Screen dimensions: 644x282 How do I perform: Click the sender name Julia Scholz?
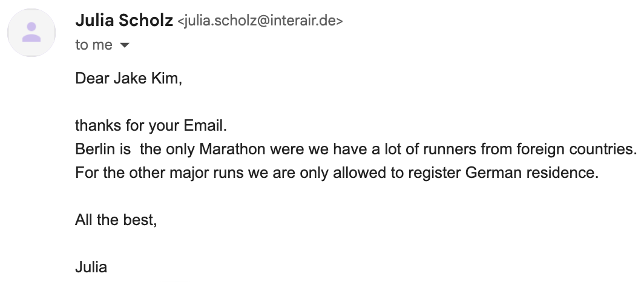click(x=123, y=21)
